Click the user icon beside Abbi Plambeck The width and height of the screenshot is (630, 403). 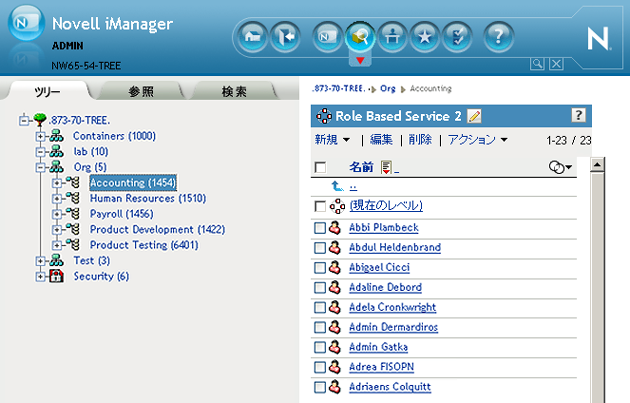(x=335, y=227)
